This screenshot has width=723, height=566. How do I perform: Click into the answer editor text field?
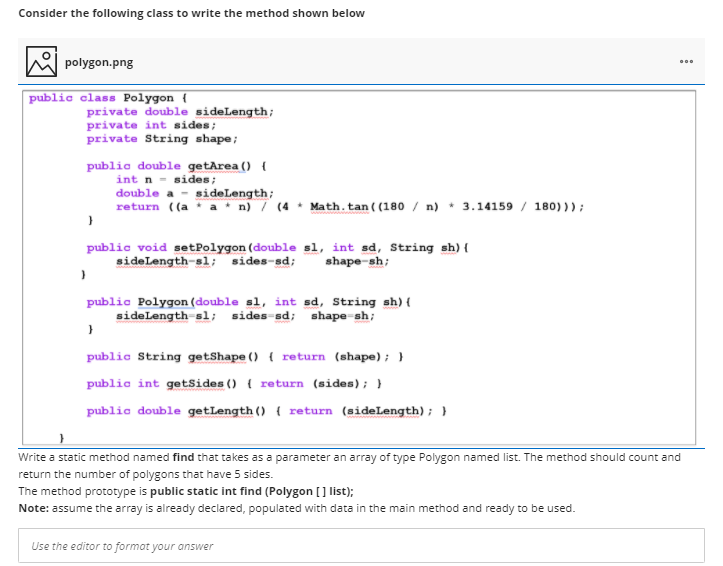point(361,546)
